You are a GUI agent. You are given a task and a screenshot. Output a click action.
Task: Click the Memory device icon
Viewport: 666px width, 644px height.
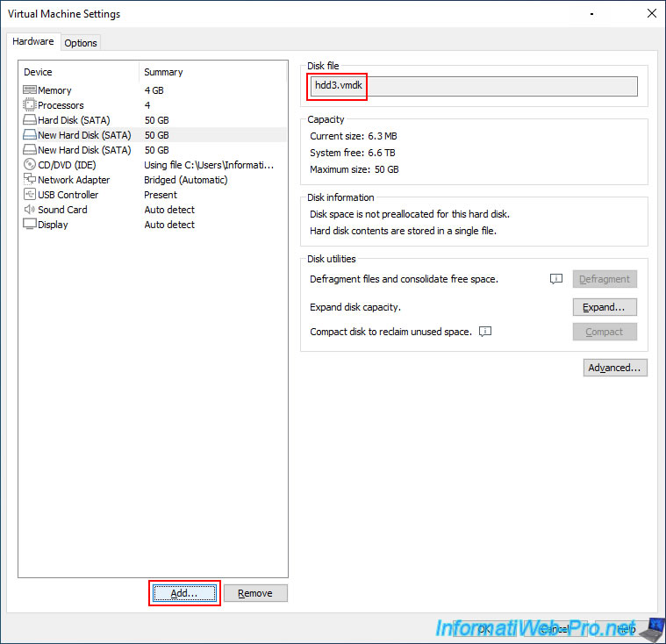click(x=29, y=90)
